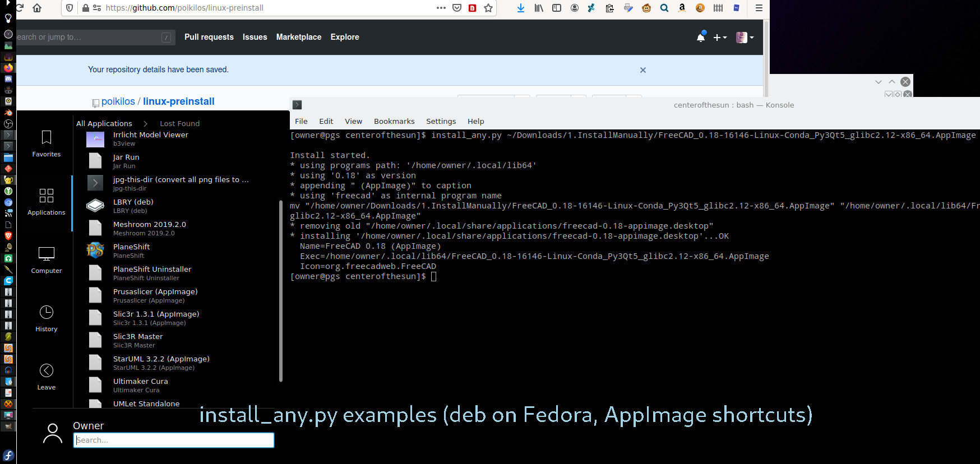Open Firefox account icon
Viewport: 980px width, 464px height.
pyautogui.click(x=575, y=8)
